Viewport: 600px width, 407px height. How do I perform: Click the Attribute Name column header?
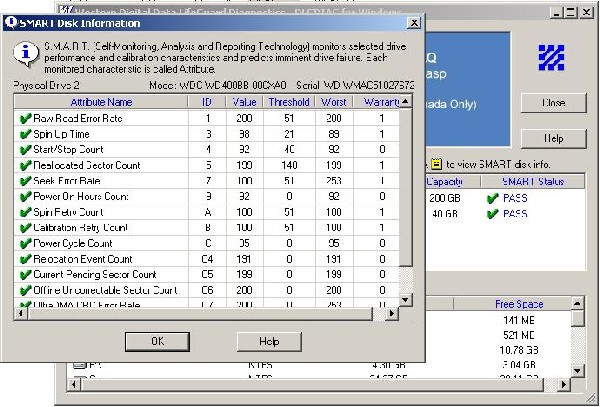[101, 102]
